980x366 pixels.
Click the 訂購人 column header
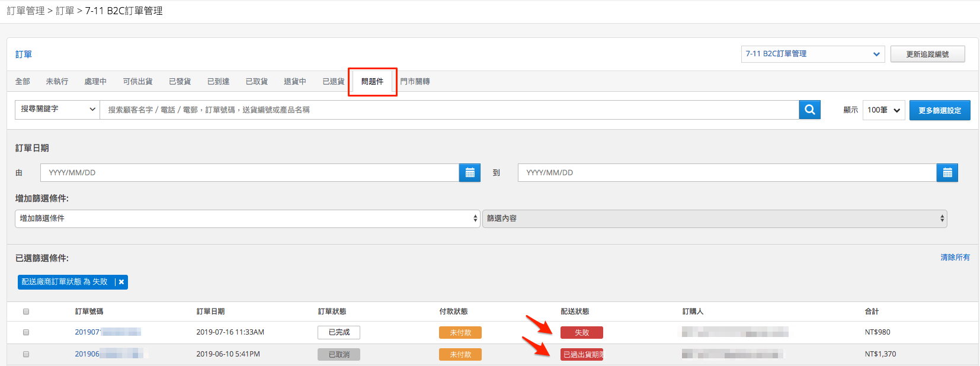(693, 312)
